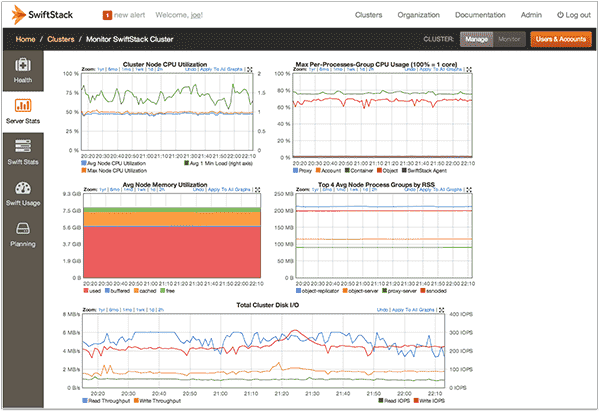Viewport: 600px width, 412px height.
Task: Expand Avg Node Memory Utilization graph fullscreen
Action: point(258,190)
